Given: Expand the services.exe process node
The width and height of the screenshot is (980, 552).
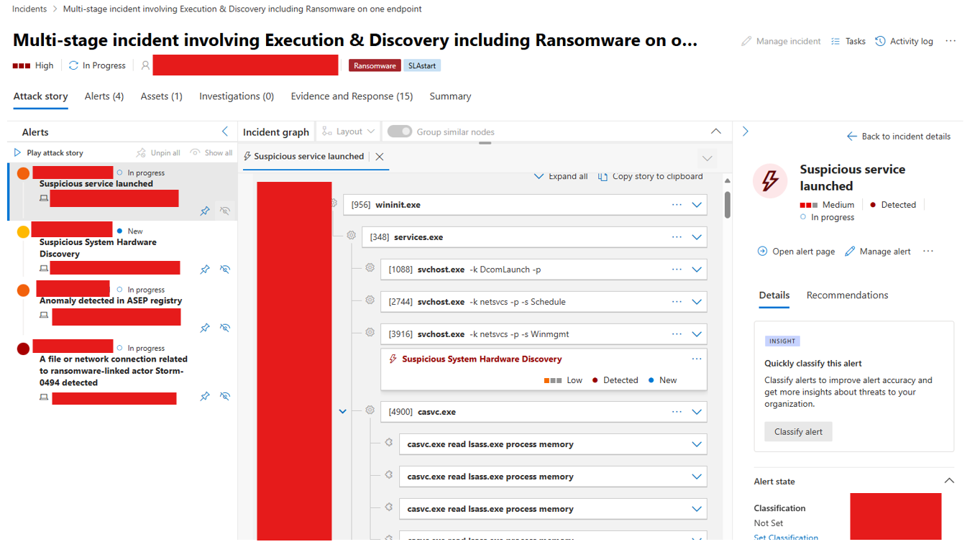Looking at the screenshot, I should [x=696, y=237].
